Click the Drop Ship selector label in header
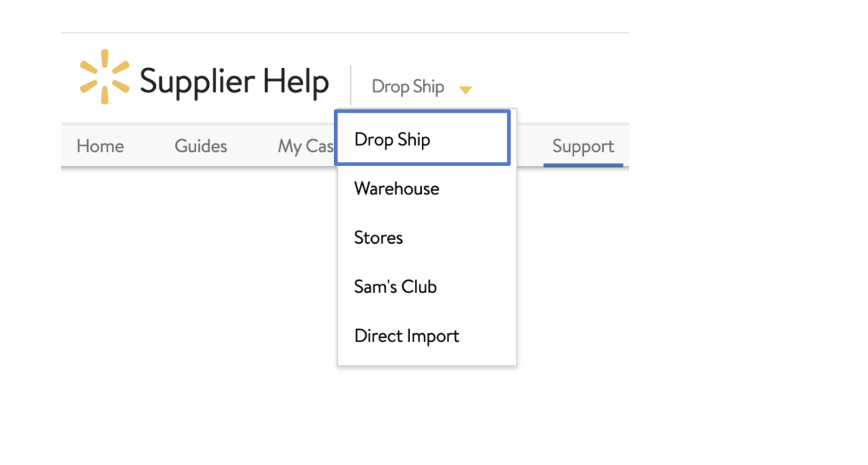This screenshot has height=465, width=868. (x=408, y=87)
